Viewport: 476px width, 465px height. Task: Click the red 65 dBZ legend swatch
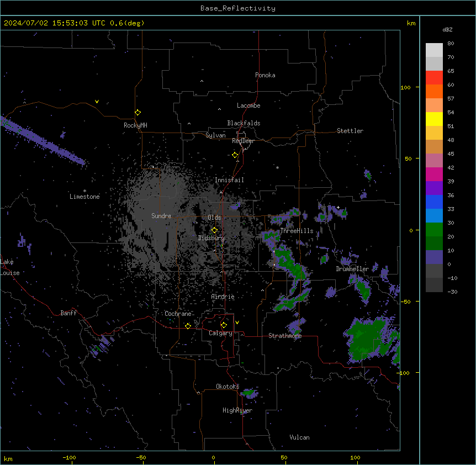pos(434,78)
